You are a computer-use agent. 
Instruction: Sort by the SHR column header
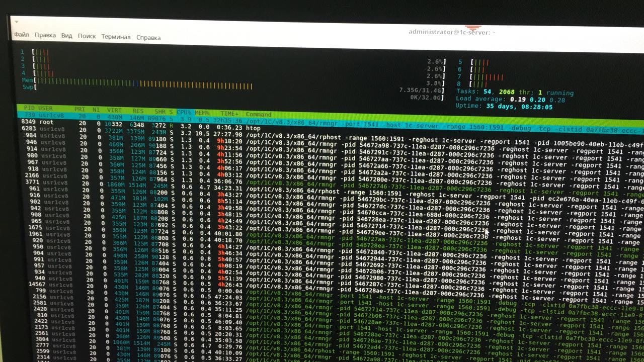point(160,112)
